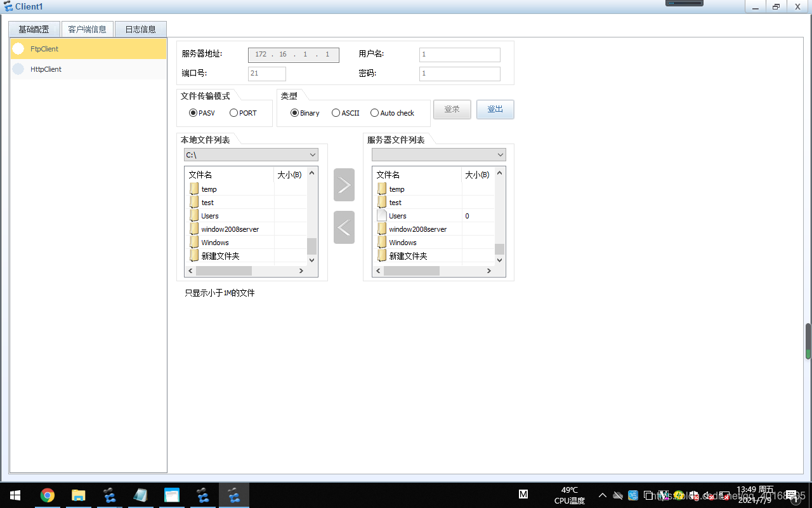Select the temp folder icon in server list
Image resolution: width=812 pixels, height=508 pixels.
coord(382,189)
